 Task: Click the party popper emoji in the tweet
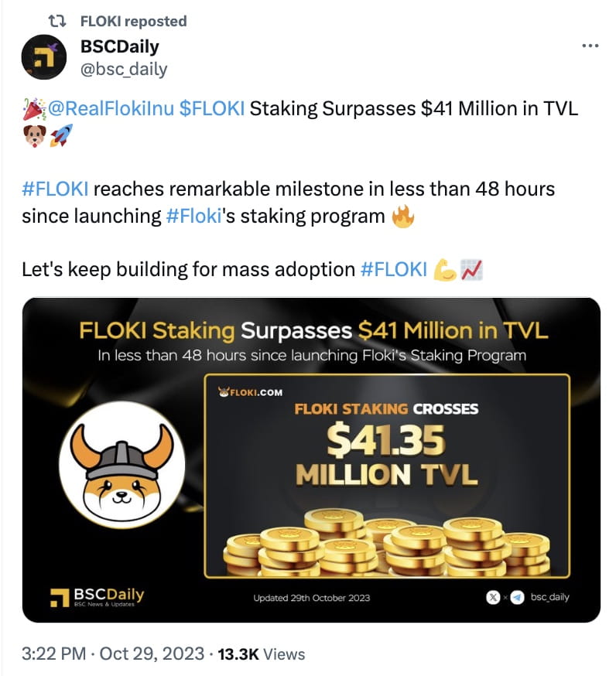click(33, 108)
